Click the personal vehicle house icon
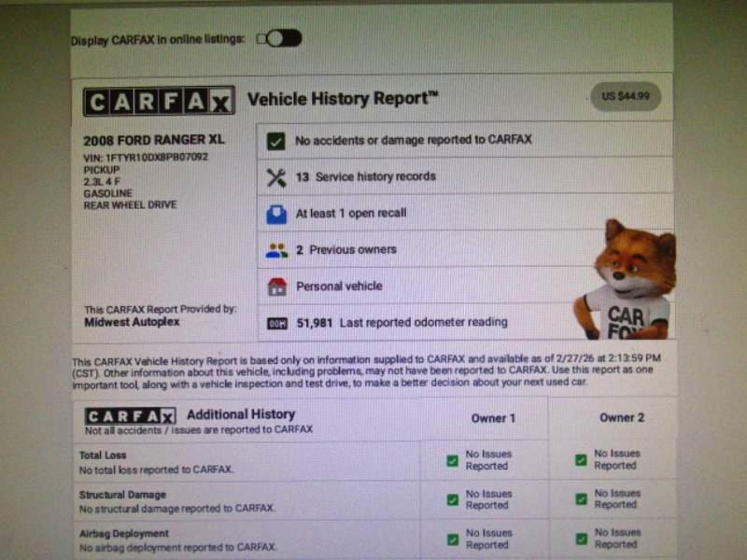 [x=276, y=287]
